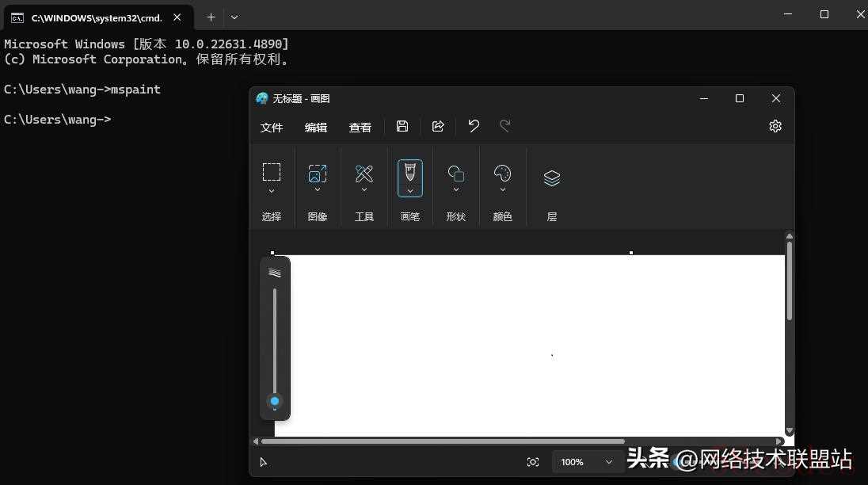Open the Layers panel icon

[x=552, y=178]
